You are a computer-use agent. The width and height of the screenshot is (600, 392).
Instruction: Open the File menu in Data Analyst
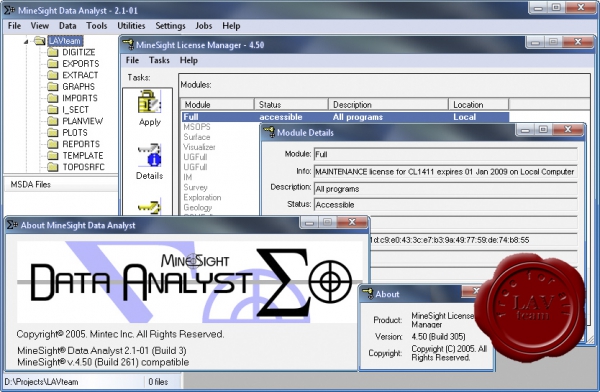click(14, 26)
